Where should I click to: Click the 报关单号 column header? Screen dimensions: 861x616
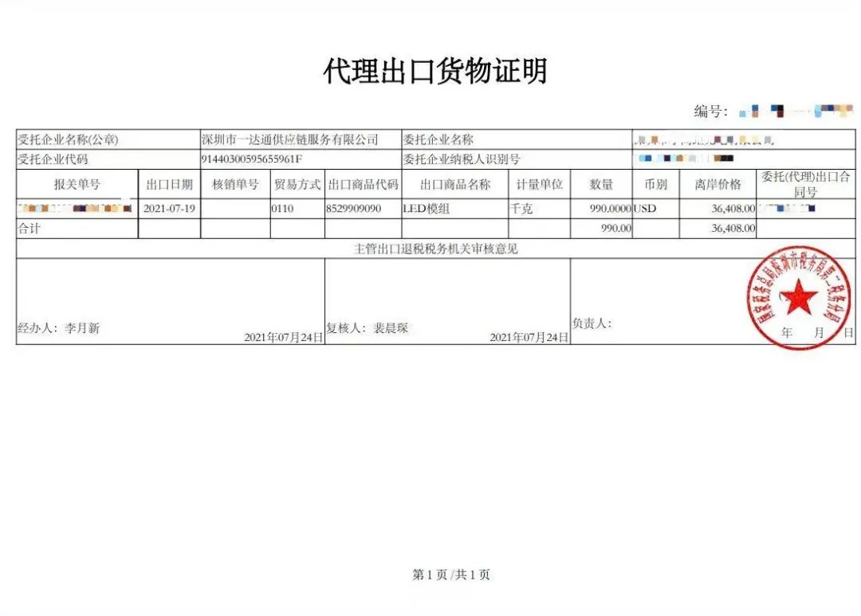pos(77,184)
